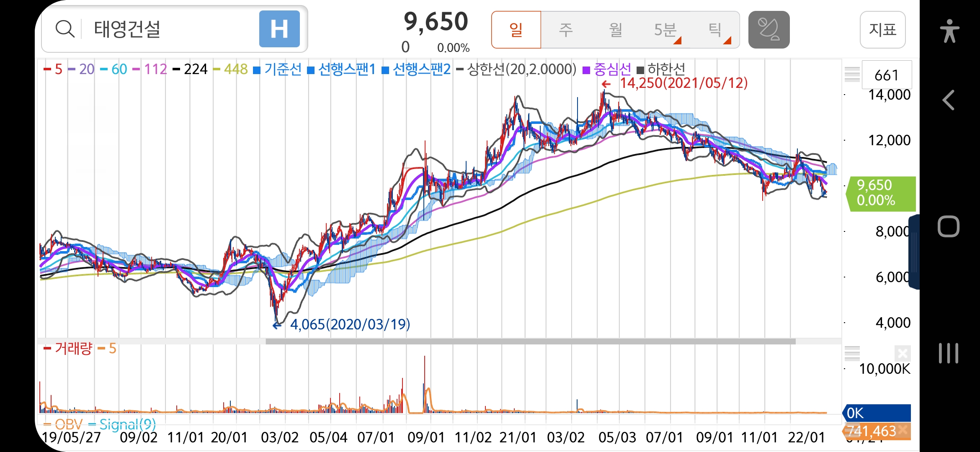Tap the 448 moving average legend label

pyautogui.click(x=235, y=69)
